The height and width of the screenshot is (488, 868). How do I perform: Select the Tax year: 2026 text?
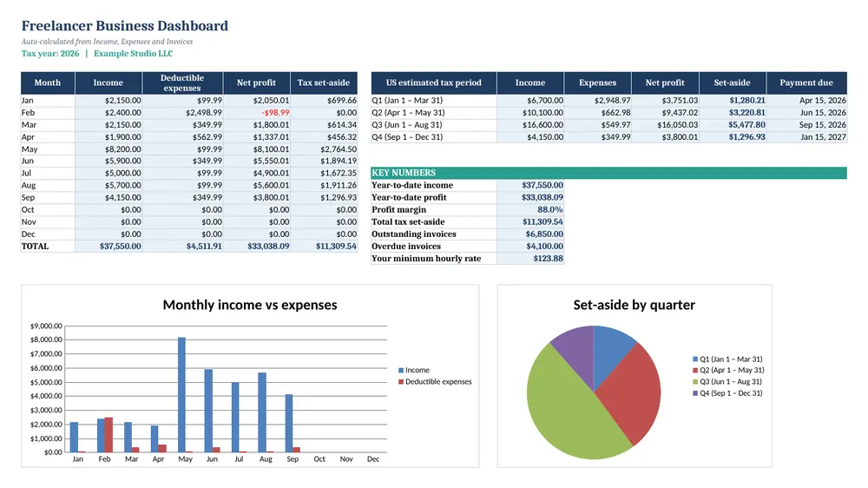(50, 54)
